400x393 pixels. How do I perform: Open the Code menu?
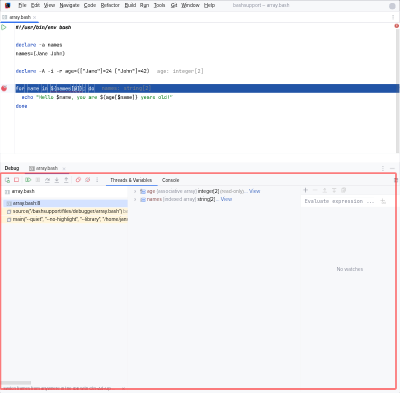pyautogui.click(x=90, y=5)
